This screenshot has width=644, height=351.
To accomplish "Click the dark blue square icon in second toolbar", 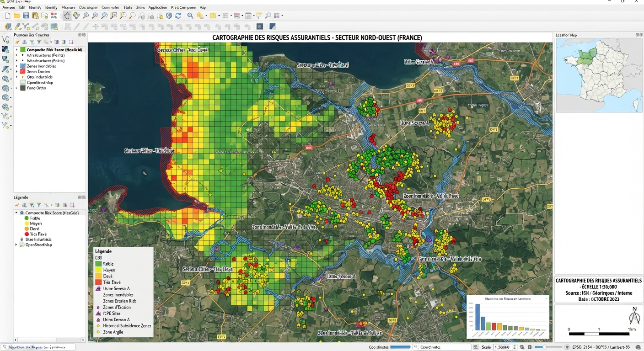I will (259, 27).
